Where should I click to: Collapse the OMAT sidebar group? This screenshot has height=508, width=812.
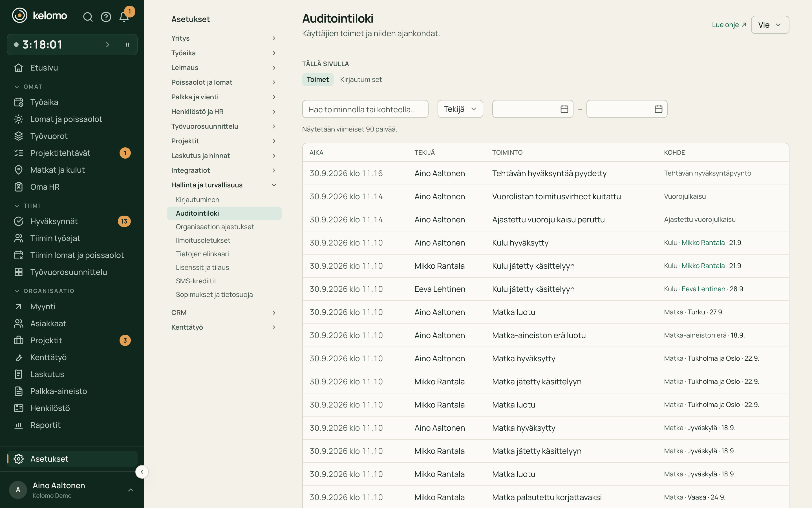(x=28, y=87)
